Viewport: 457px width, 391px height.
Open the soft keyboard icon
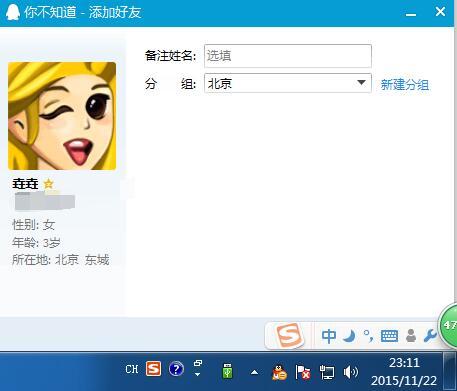coord(389,336)
